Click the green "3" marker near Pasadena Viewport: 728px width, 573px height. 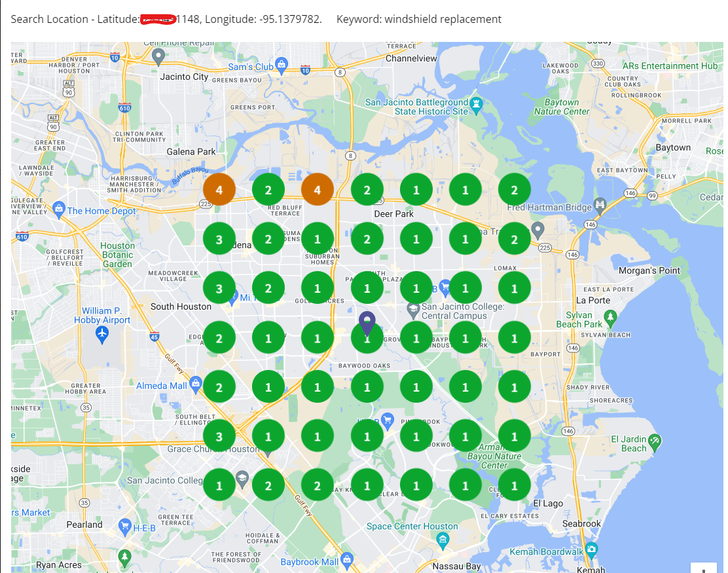[x=219, y=238]
